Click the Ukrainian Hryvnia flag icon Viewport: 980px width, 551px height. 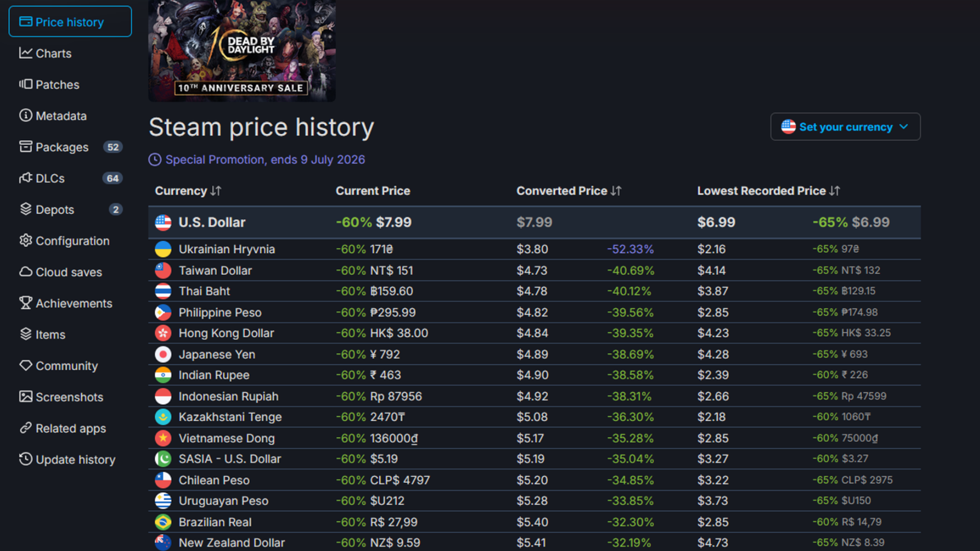click(x=163, y=249)
